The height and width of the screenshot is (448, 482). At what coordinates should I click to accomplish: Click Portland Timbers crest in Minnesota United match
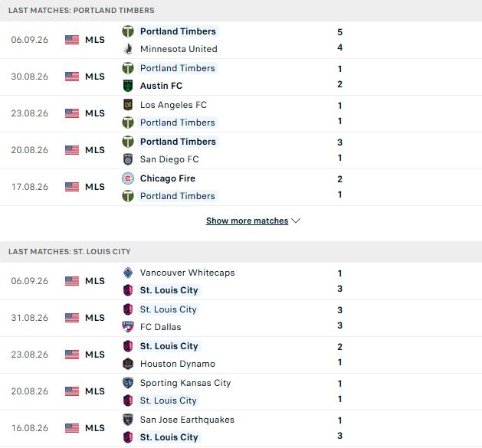pos(128,31)
